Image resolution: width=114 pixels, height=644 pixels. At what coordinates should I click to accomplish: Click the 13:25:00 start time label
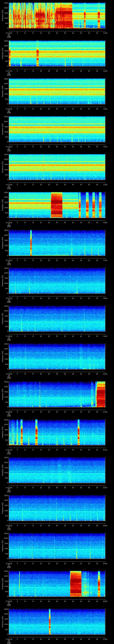(x=9, y=601)
